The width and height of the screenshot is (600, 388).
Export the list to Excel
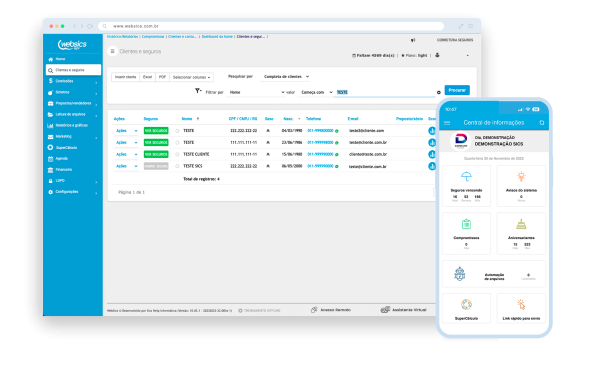pyautogui.click(x=147, y=77)
